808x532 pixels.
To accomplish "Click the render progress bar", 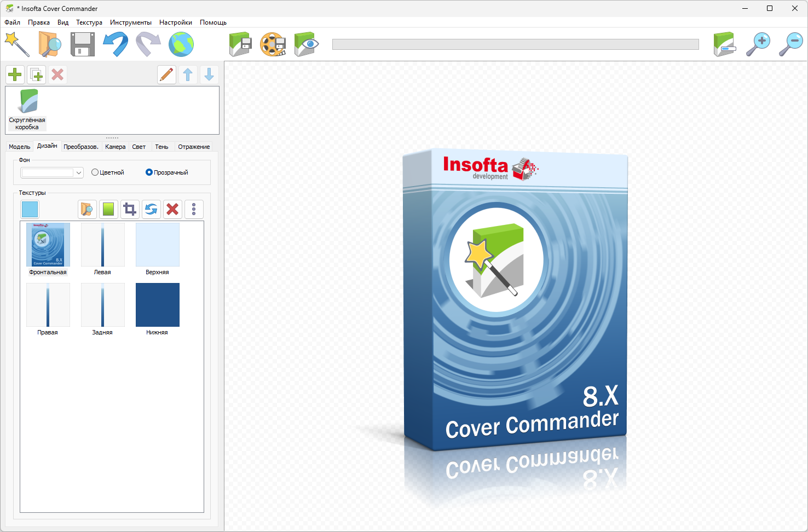I will click(x=516, y=44).
